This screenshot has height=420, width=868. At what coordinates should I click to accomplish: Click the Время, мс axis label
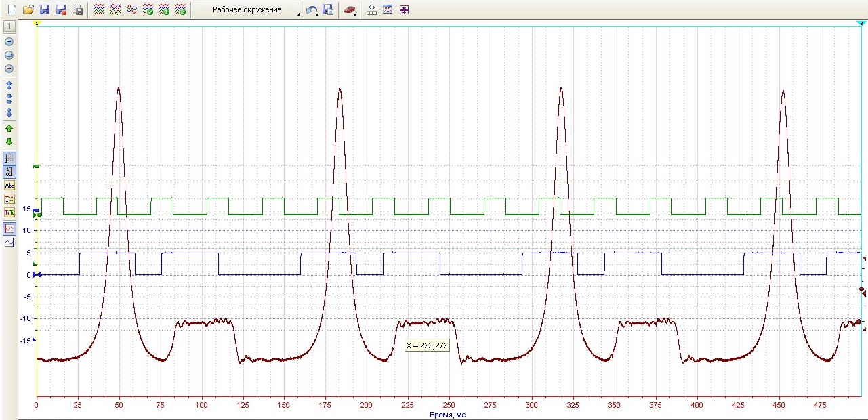click(x=447, y=414)
